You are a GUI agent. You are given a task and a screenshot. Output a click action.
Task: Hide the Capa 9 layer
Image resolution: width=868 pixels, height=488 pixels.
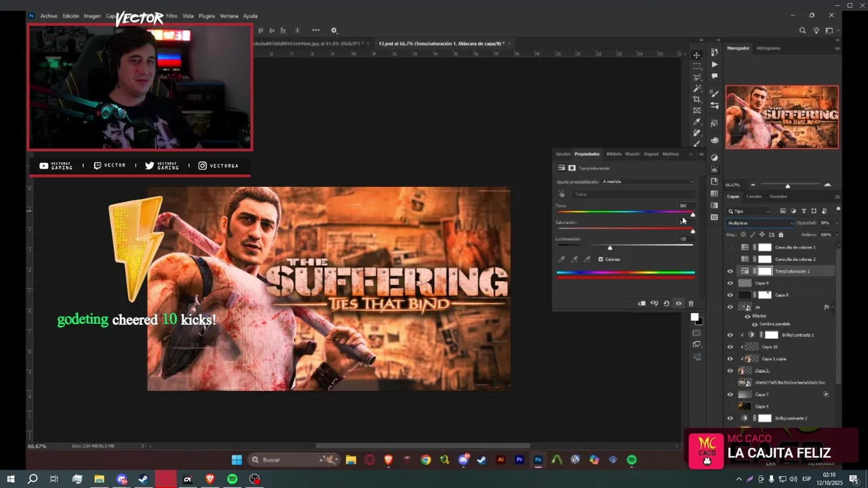tap(730, 283)
